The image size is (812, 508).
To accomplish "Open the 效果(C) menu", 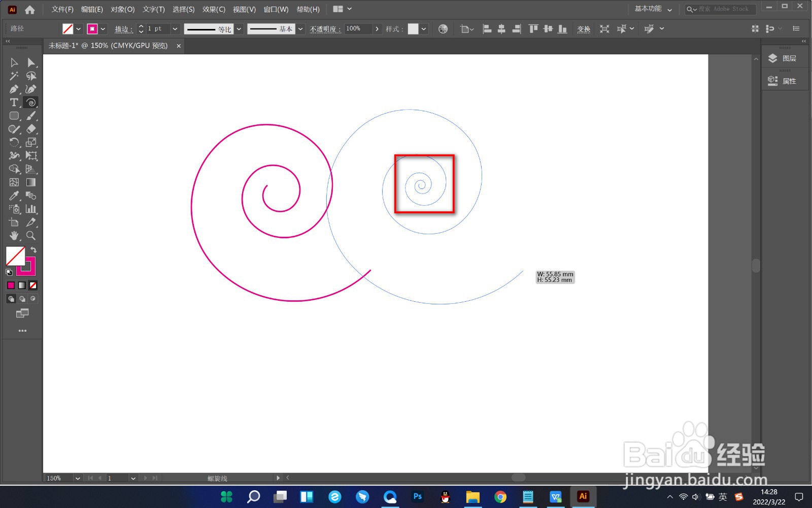I will pos(214,9).
